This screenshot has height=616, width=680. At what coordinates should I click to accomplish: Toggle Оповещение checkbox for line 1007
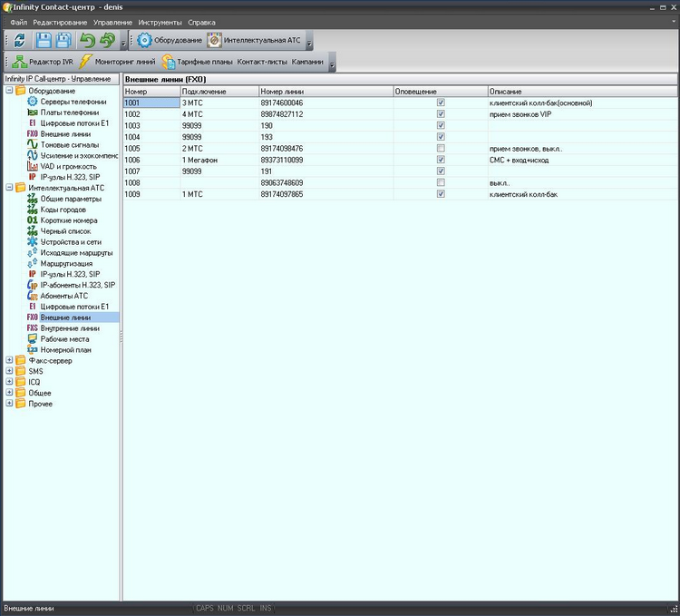pos(441,171)
